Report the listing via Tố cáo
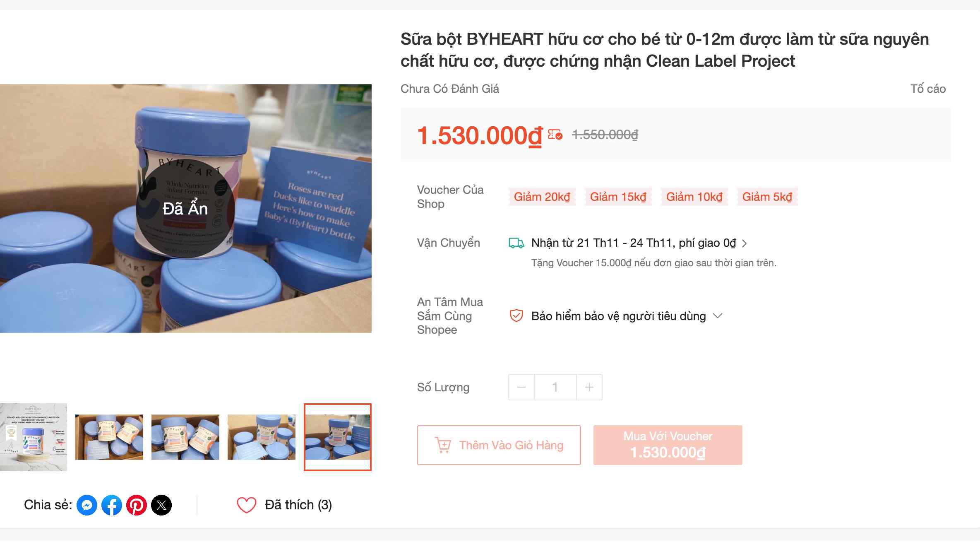This screenshot has height=554, width=980. coord(928,89)
